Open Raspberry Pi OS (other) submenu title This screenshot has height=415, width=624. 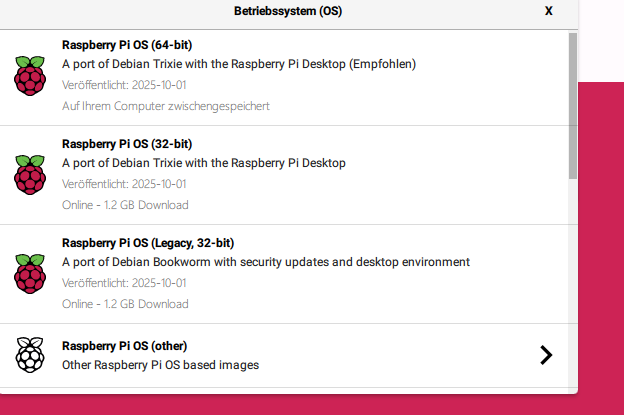[x=124, y=346]
